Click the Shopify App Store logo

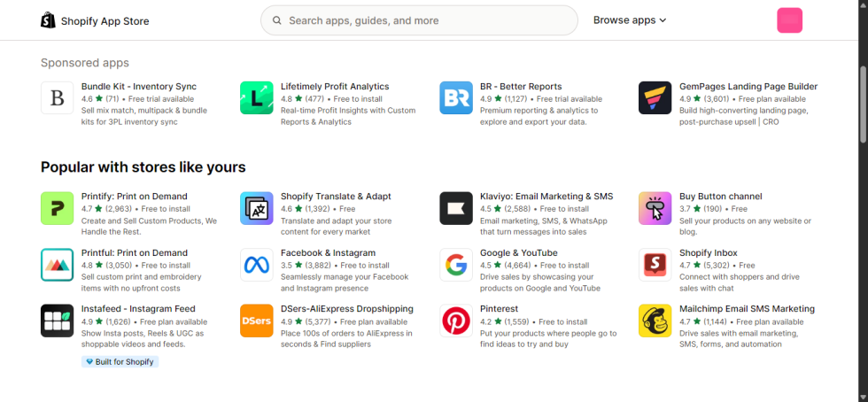click(95, 20)
